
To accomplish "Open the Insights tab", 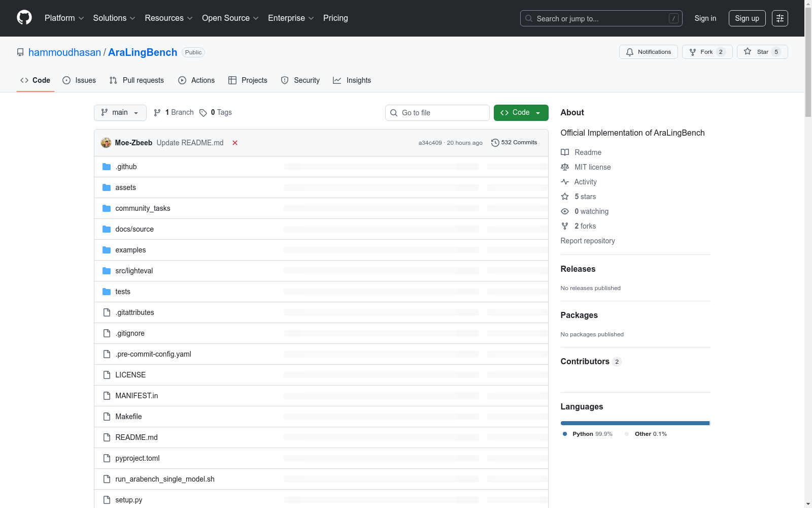I will pos(352,80).
